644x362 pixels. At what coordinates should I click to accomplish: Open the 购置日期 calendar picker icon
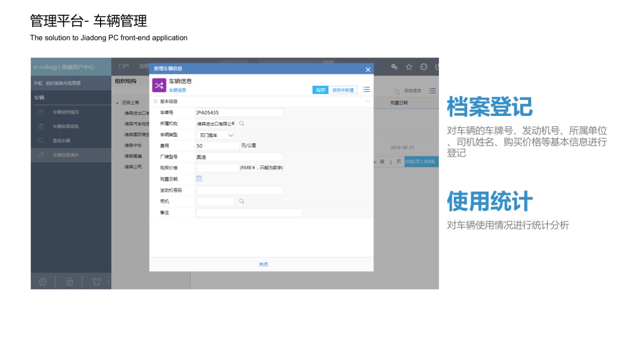click(199, 179)
